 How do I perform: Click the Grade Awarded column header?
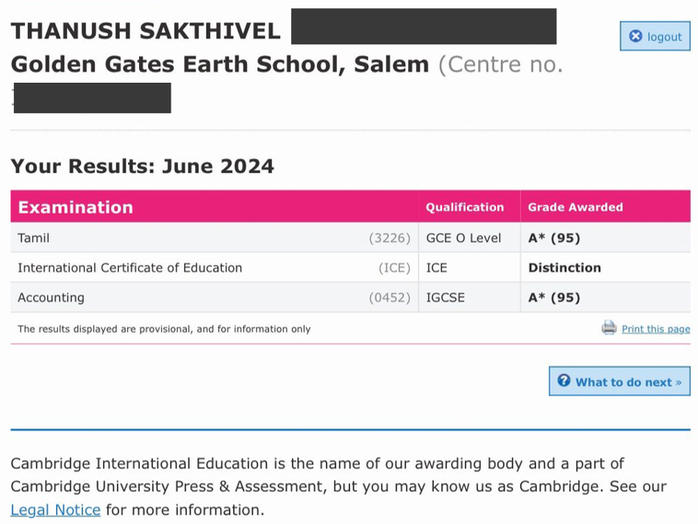tap(575, 207)
